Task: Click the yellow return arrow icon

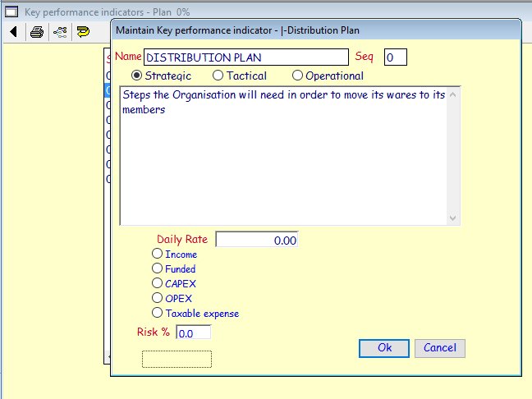Action: click(x=83, y=33)
